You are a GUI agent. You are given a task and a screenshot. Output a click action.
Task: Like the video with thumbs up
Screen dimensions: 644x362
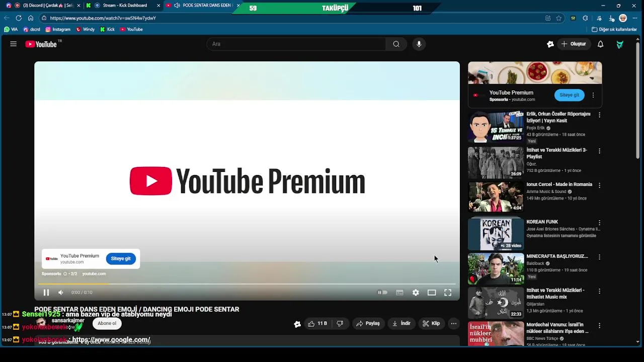(x=317, y=324)
